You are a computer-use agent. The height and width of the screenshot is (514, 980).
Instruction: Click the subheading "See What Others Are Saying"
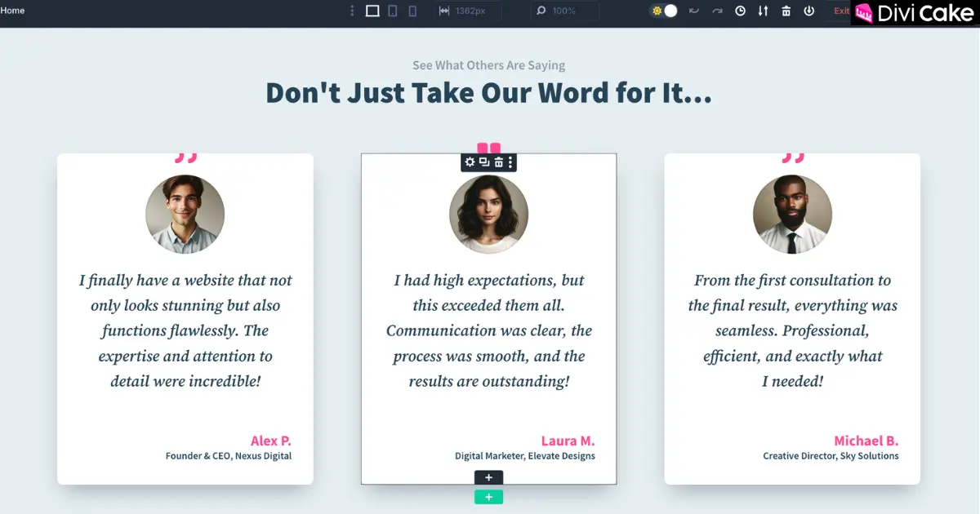pyautogui.click(x=488, y=65)
